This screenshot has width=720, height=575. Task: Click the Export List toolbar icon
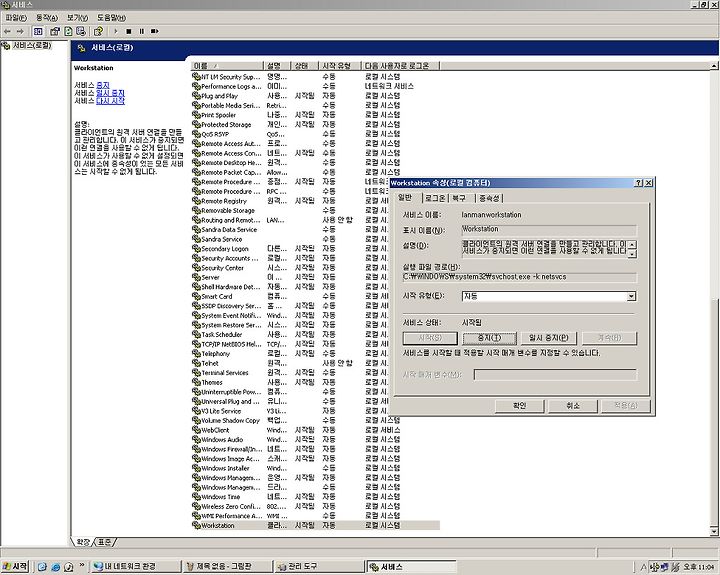point(81,31)
